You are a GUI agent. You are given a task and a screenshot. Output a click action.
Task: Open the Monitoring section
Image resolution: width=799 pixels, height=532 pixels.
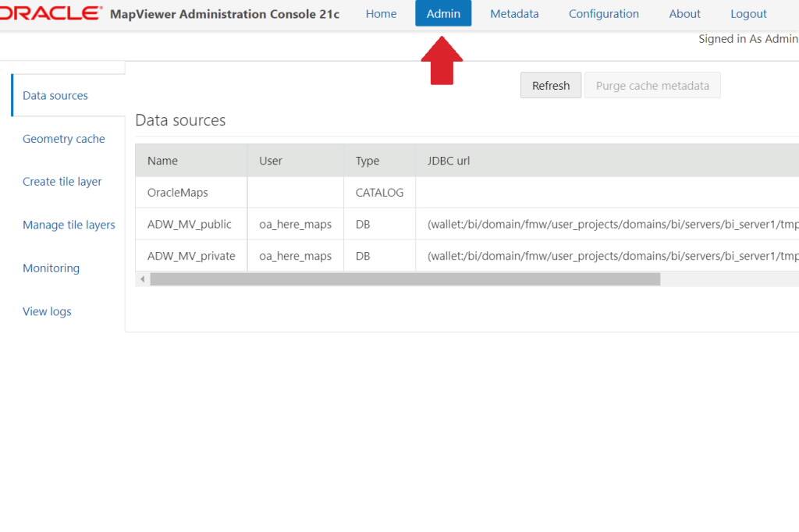click(x=51, y=268)
